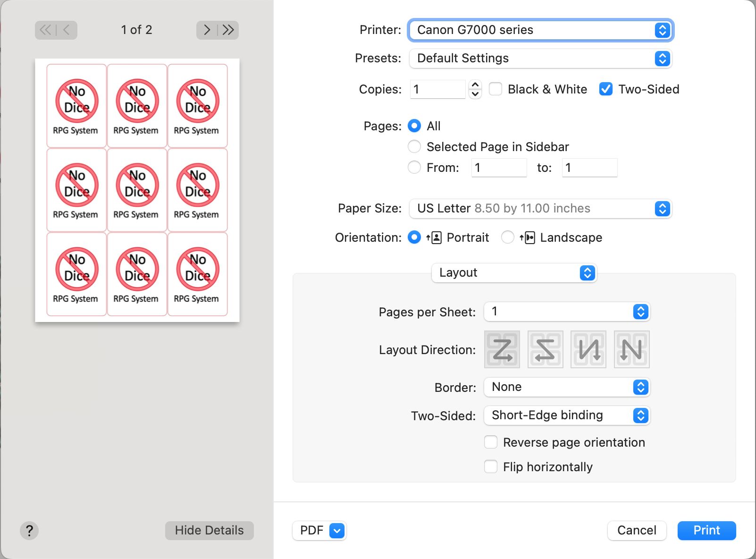Open the PDF options menu
756x559 pixels.
[x=337, y=531]
